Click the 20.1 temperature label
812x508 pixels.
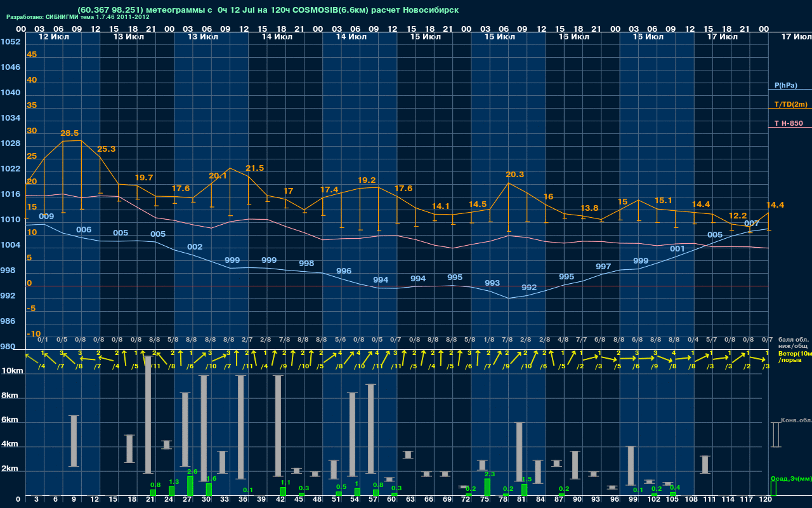pos(218,176)
